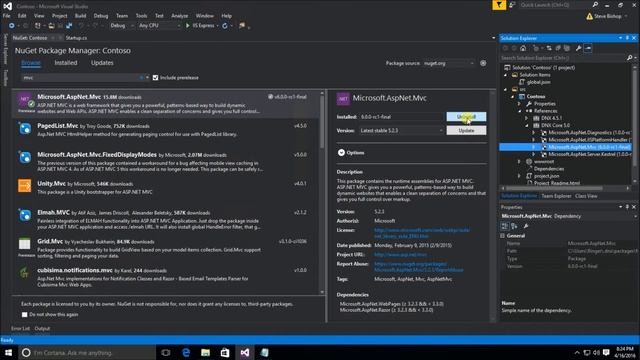
Task: Click the Windows Start button
Action: pyautogui.click(x=8, y=352)
